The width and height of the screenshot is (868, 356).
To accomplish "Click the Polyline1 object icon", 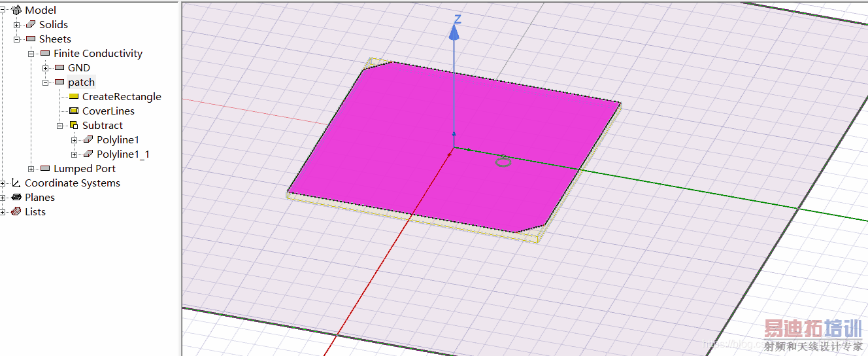I will pos(88,139).
